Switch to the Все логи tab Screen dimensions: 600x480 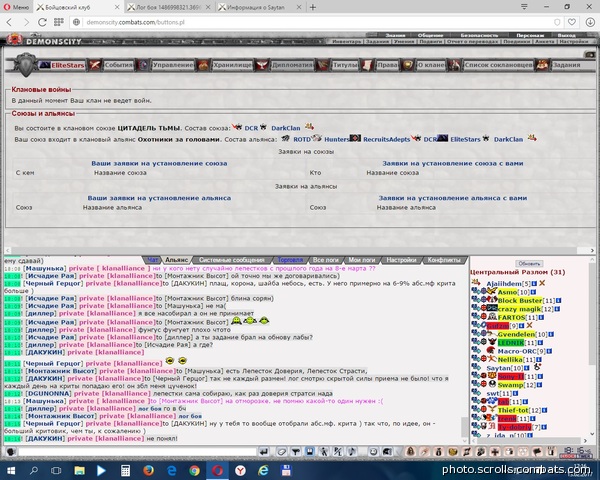point(326,260)
